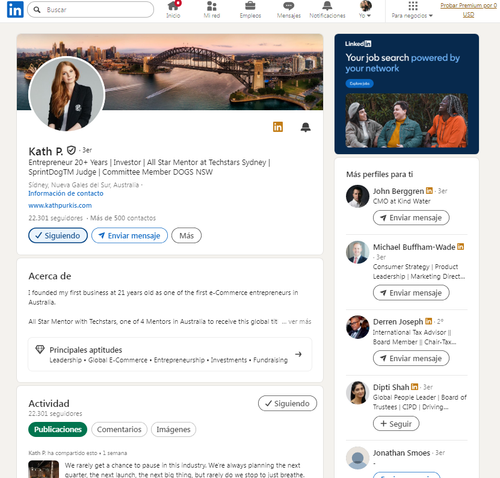Click the Explore jobs ad button
The image size is (500, 478).
tap(359, 83)
